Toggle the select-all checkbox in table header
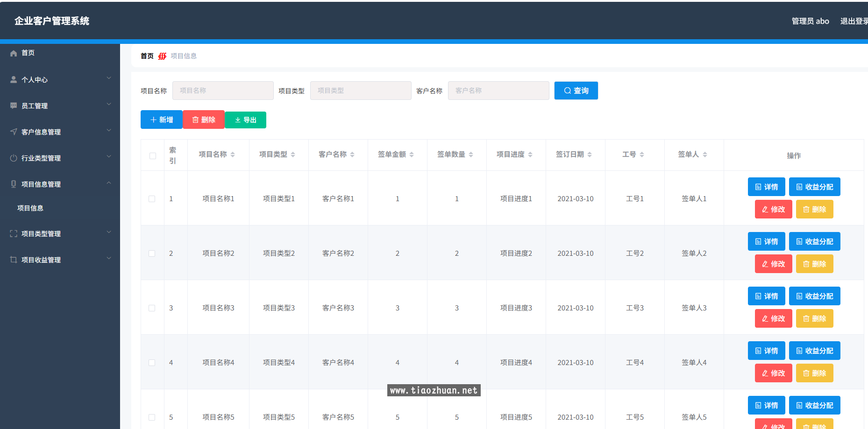 click(x=152, y=155)
